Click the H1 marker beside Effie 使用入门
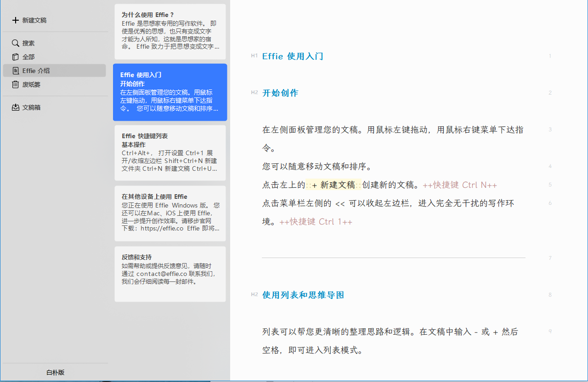The image size is (588, 382). click(x=254, y=56)
